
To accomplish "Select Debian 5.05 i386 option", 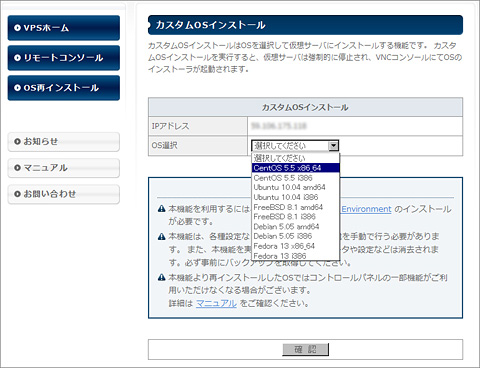I will [x=296, y=236].
